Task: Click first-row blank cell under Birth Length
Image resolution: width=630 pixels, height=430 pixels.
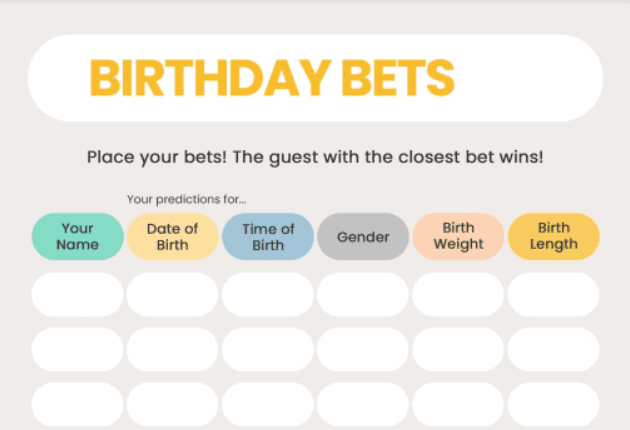Action: tap(553, 295)
